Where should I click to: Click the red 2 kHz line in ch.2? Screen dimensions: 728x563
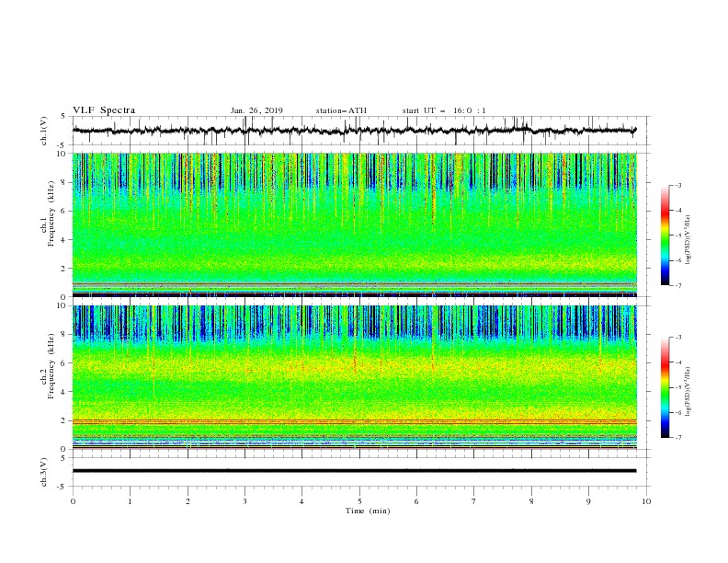355,420
